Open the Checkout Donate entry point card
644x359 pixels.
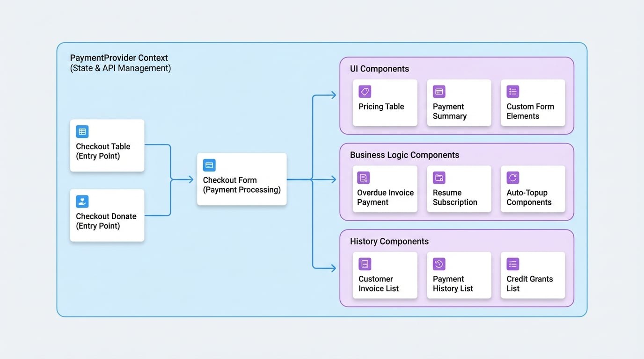pos(107,215)
